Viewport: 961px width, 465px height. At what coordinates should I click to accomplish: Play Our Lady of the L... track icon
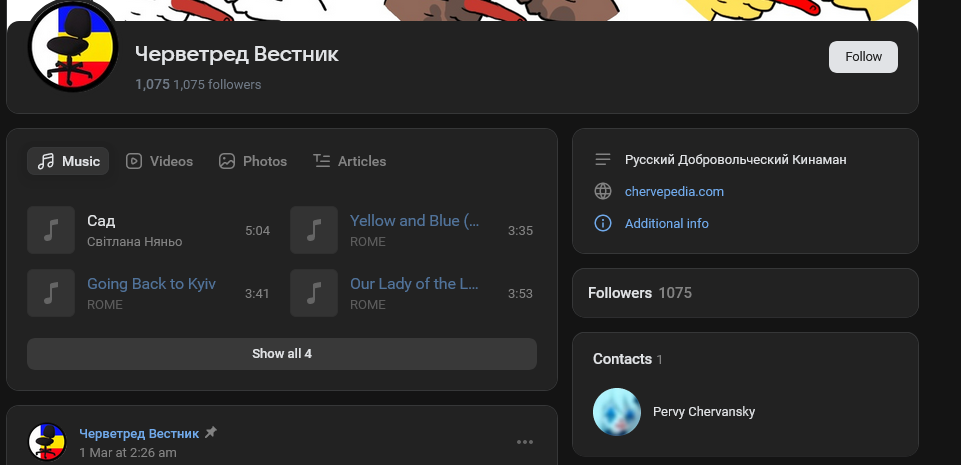pos(314,293)
